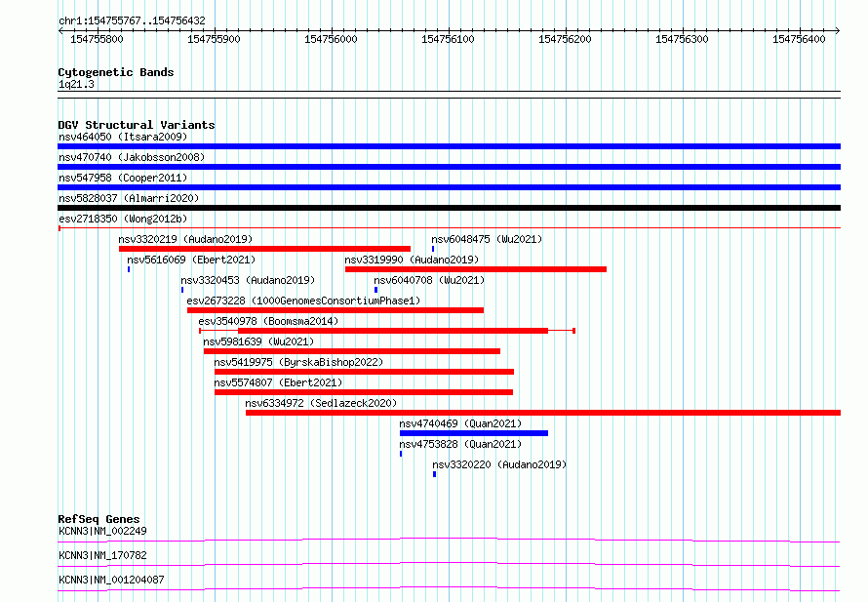Click nsv3319990 (Audano2019) label
Viewport: 868px width, 602px height.
point(412,260)
